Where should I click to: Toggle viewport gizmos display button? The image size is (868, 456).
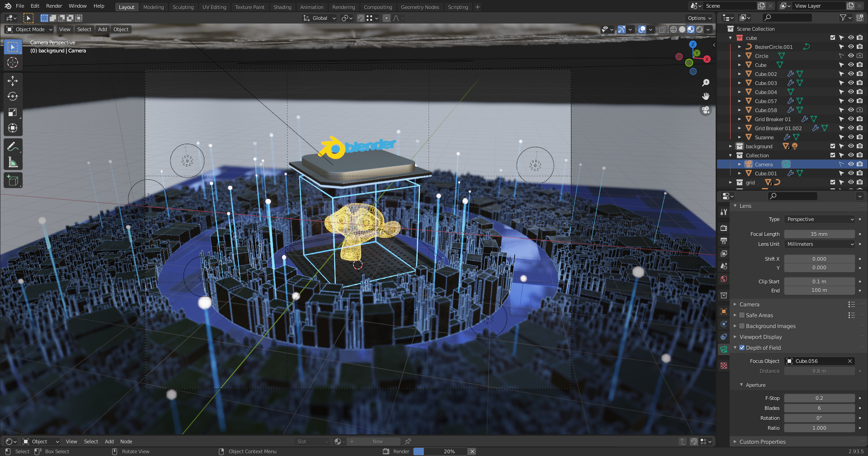click(622, 29)
